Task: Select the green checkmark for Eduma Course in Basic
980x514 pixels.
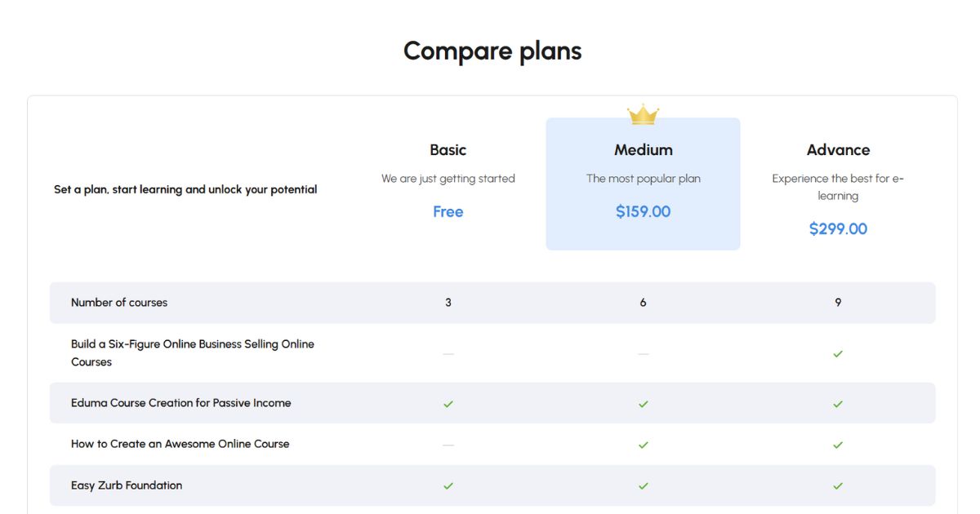Action: (448, 403)
